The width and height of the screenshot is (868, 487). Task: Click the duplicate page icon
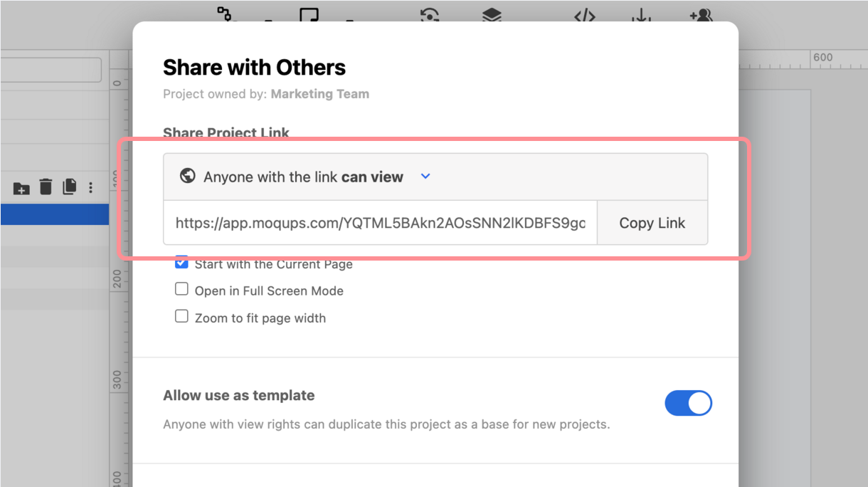pos(69,187)
